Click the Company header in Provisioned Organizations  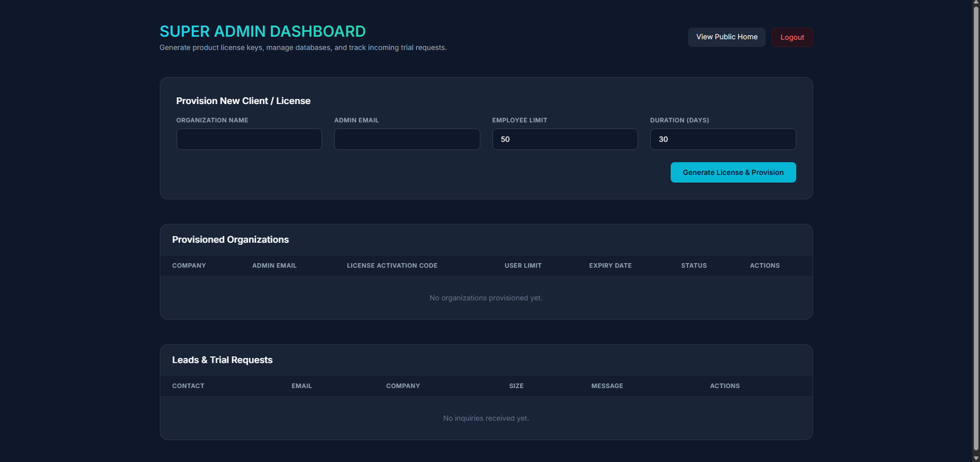[189, 266]
